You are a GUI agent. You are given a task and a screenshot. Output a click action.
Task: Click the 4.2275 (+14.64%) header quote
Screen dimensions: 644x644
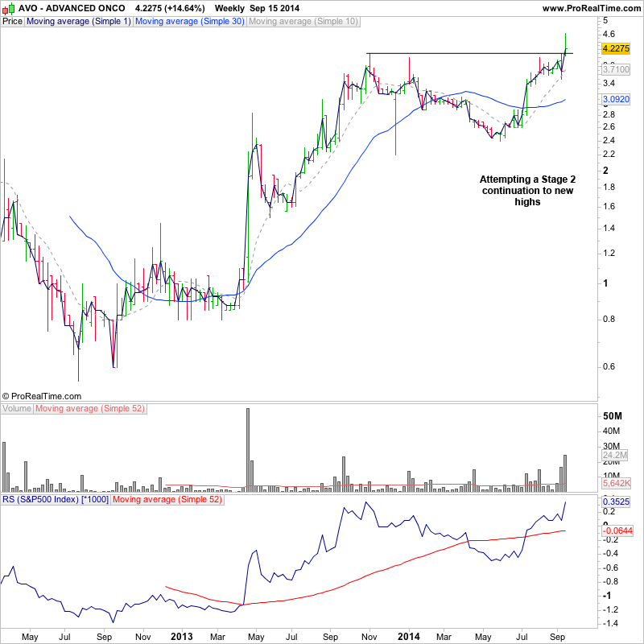(x=170, y=8)
